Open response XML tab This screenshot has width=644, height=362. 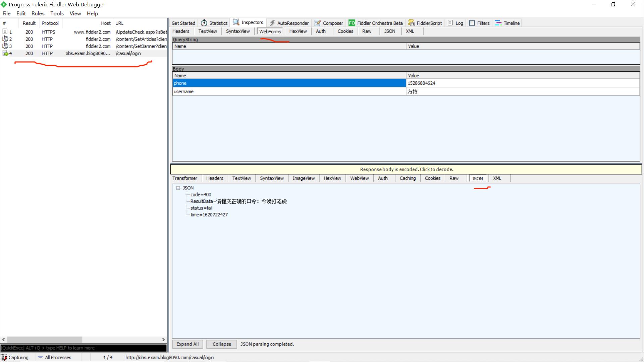(x=497, y=178)
